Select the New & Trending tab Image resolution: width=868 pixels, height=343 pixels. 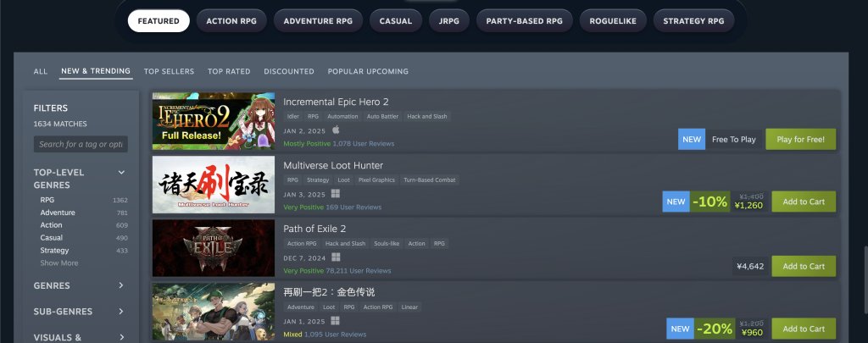(96, 71)
